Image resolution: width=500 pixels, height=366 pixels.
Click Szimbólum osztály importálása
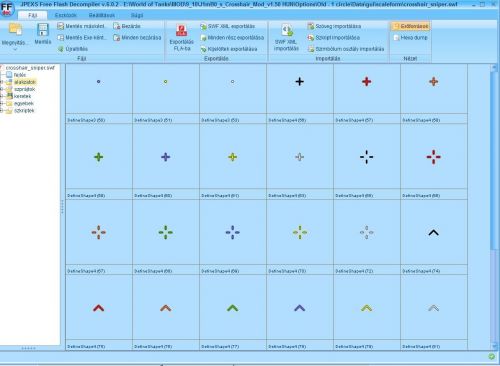(346, 49)
